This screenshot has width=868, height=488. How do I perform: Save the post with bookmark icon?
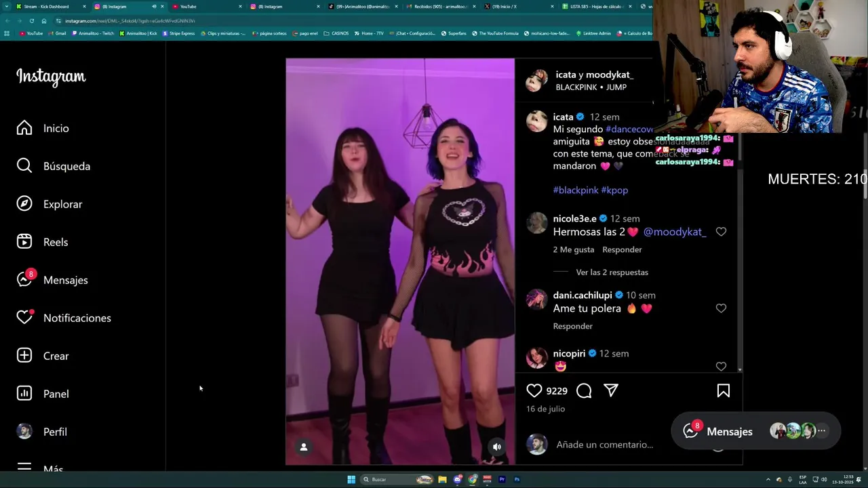point(724,391)
